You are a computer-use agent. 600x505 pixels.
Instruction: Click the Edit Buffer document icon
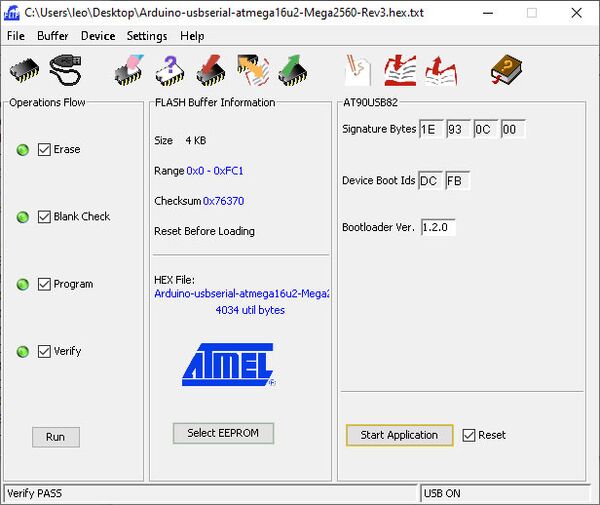pyautogui.click(x=358, y=70)
